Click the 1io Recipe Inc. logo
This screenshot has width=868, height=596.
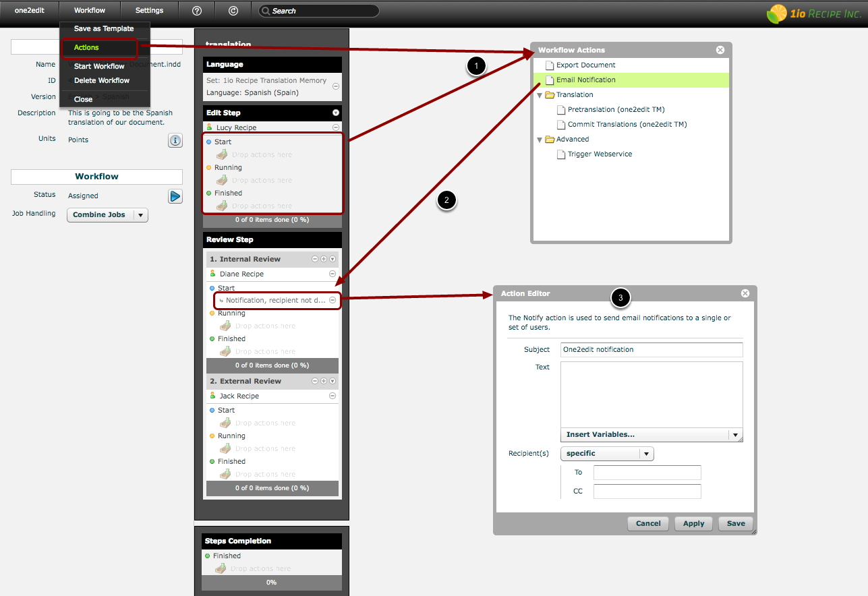814,13
